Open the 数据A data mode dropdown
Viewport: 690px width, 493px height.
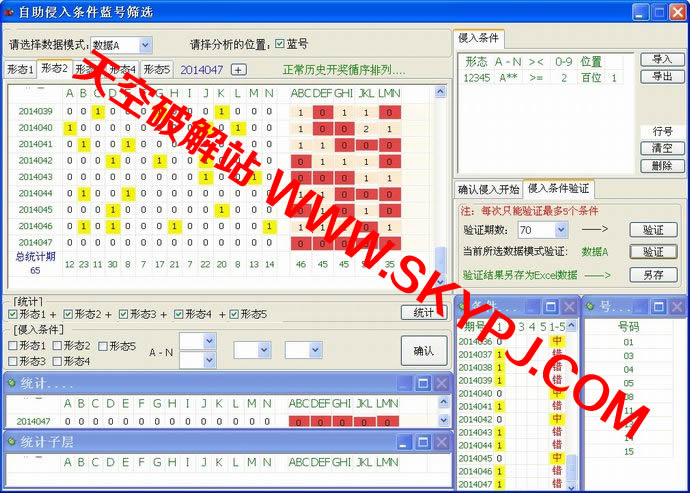[144, 45]
